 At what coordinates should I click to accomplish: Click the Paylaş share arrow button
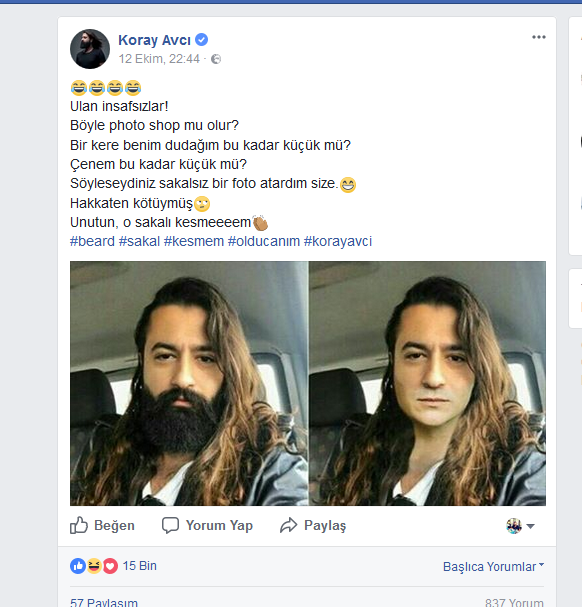pyautogui.click(x=313, y=525)
